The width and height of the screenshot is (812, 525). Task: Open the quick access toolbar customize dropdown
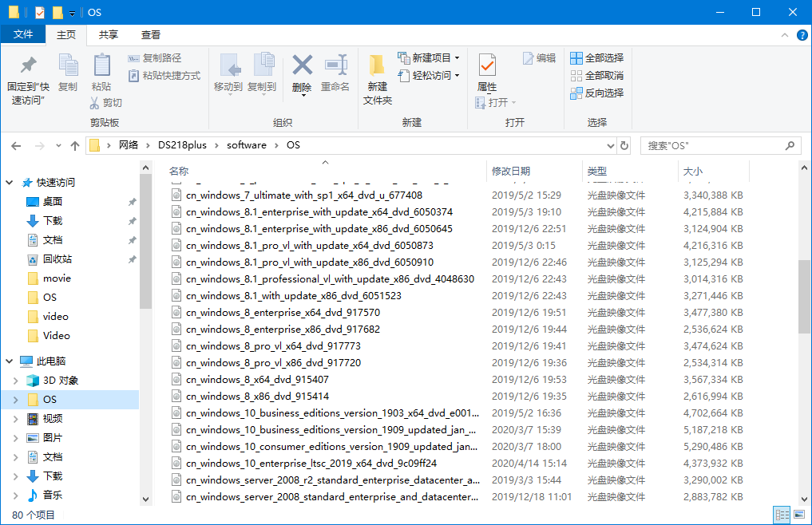pyautogui.click(x=72, y=13)
